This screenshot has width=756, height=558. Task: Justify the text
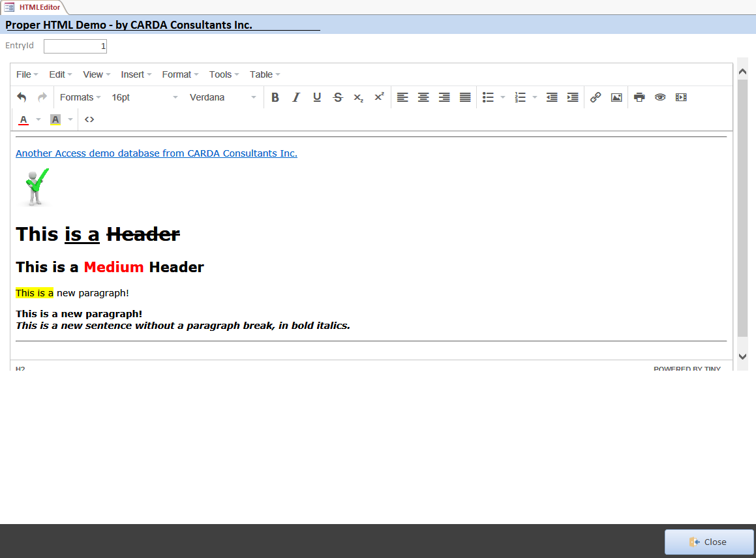[465, 97]
